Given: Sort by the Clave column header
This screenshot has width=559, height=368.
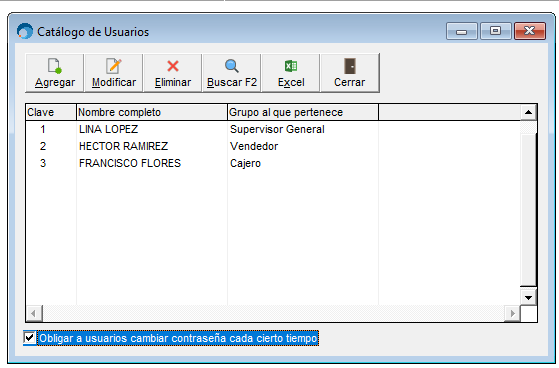Looking at the screenshot, I should (x=51, y=112).
